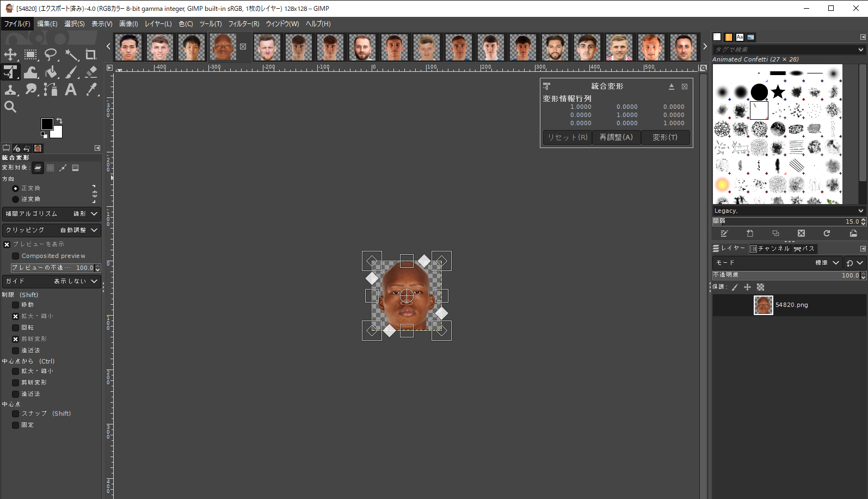Select the Fuzzy Select magic wand tool

click(x=71, y=54)
